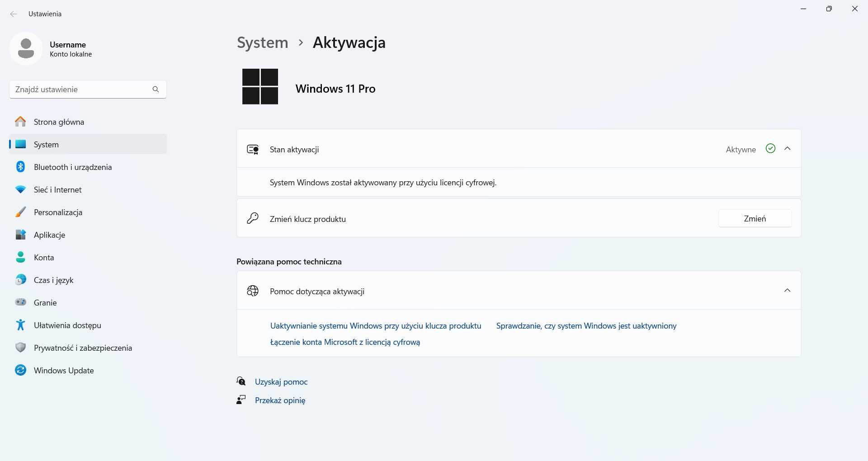Click the System breadcrumb link
This screenshot has width=868, height=461.
click(x=262, y=42)
